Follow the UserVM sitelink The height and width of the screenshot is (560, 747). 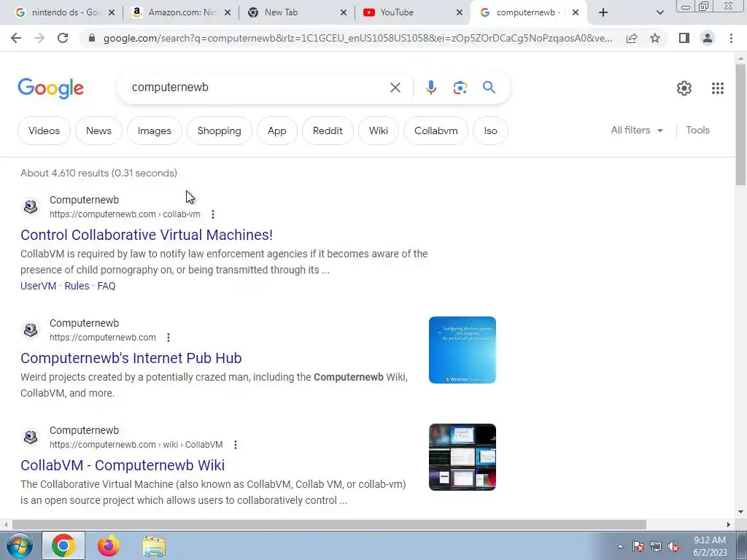tap(38, 286)
